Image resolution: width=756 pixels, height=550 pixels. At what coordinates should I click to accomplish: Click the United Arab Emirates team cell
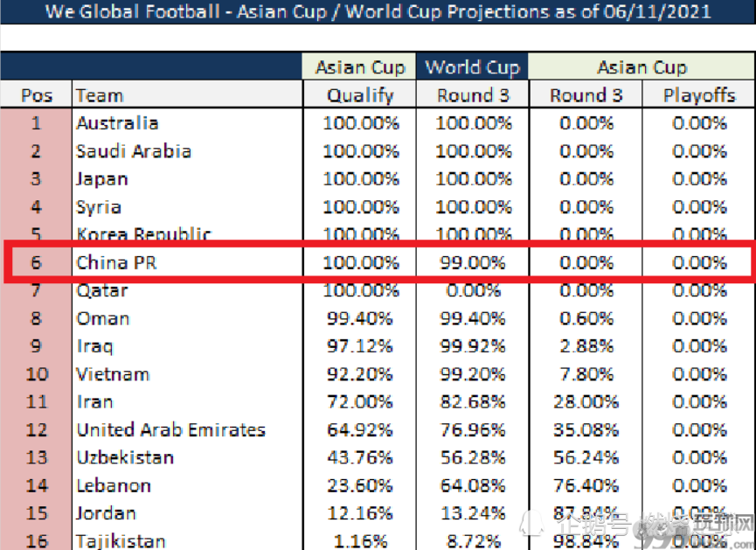coord(188,429)
